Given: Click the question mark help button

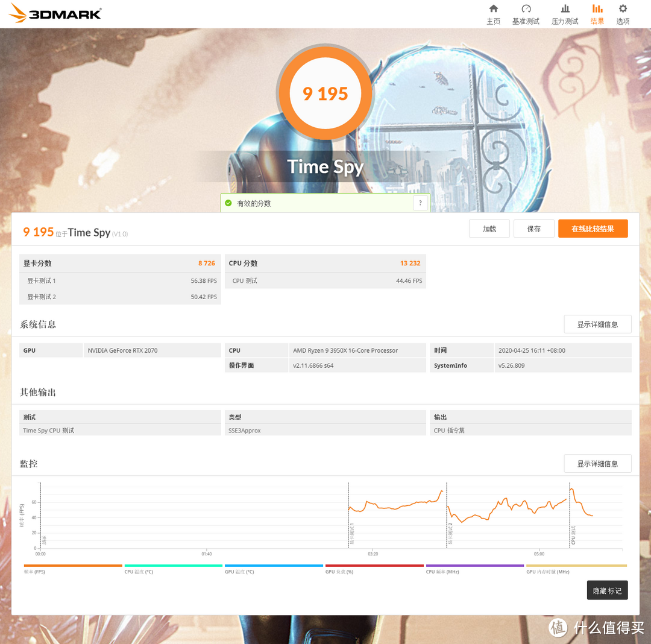Looking at the screenshot, I should click(420, 203).
